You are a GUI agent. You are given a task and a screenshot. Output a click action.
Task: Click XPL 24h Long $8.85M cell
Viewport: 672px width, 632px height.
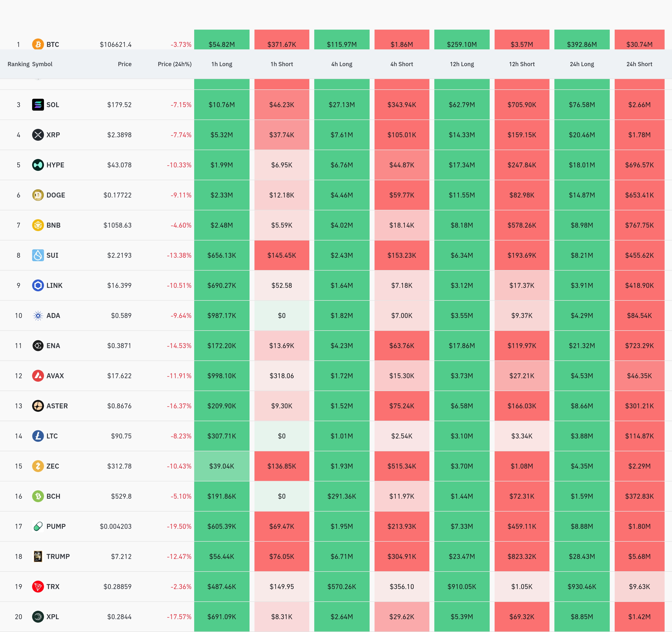582,616
